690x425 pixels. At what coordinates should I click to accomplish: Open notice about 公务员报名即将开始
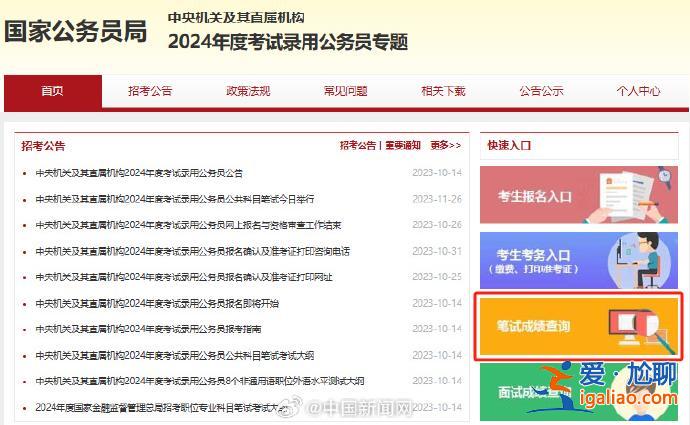click(x=157, y=304)
